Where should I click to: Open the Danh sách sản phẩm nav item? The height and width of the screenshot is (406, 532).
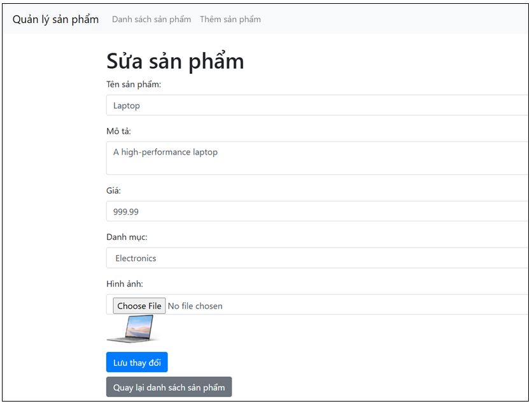[151, 19]
